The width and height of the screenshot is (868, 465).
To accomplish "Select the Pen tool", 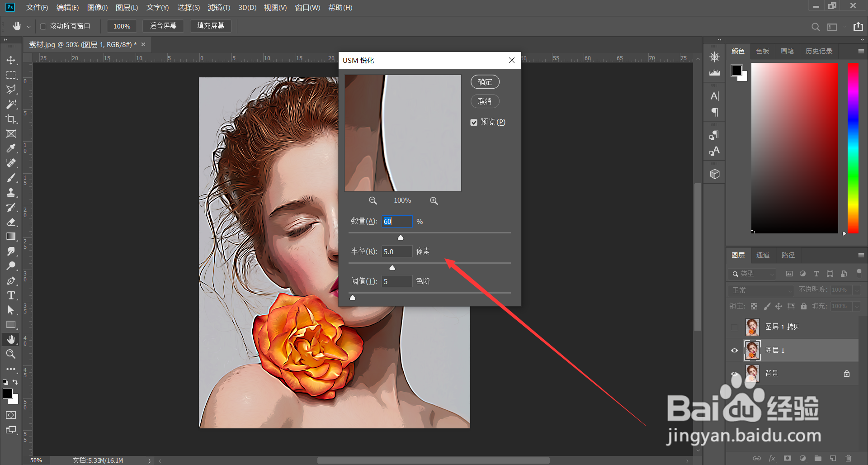I will [11, 281].
